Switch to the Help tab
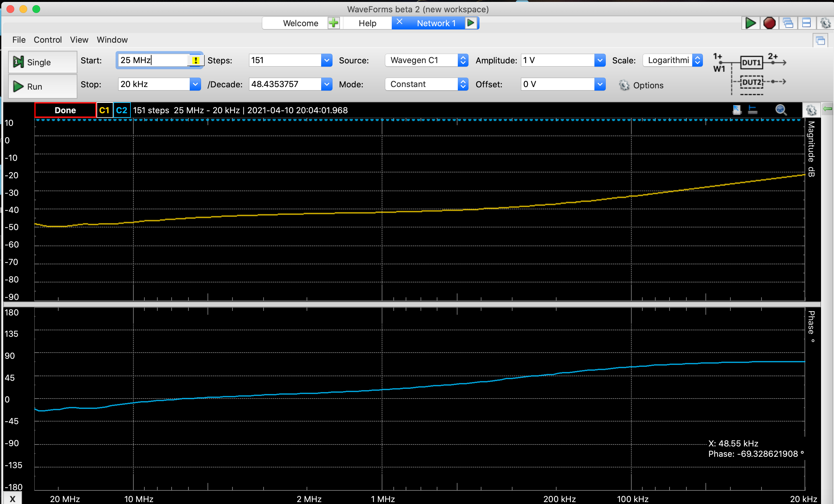This screenshot has height=504, width=834. [x=367, y=23]
